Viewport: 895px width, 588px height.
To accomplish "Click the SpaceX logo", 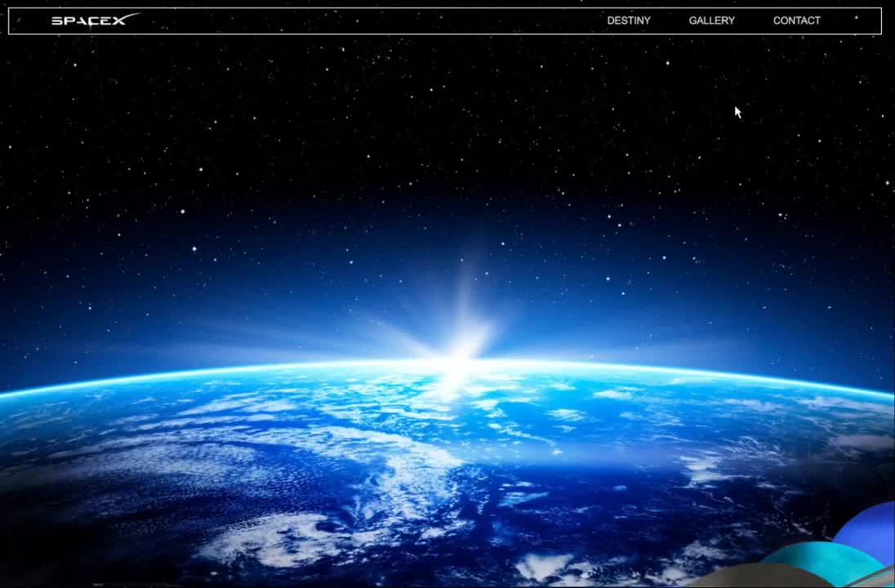I will pos(96,20).
